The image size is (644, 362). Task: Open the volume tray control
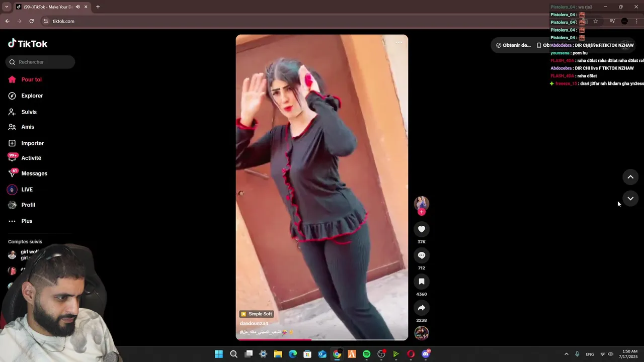point(610,354)
